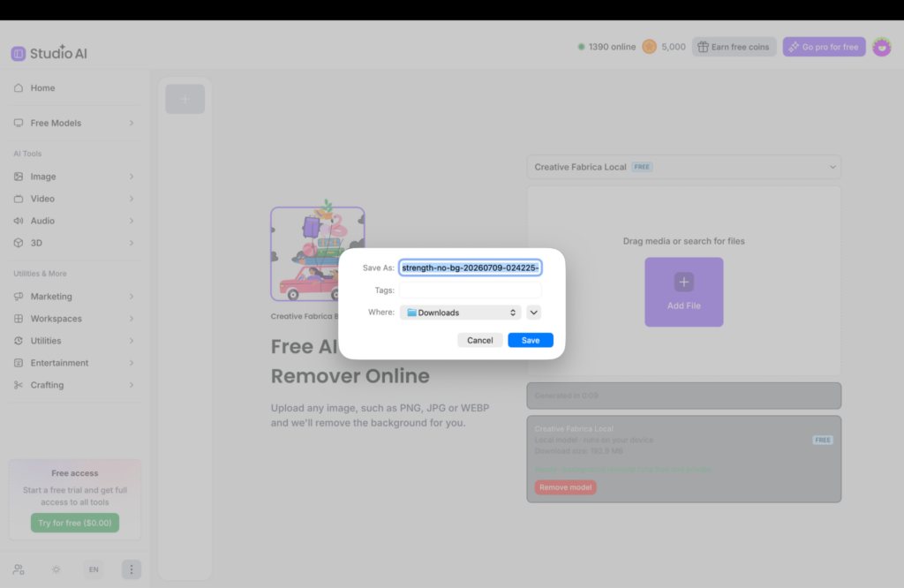This screenshot has height=588, width=904.
Task: Click the FREE badge in model card
Action: pyautogui.click(x=823, y=440)
